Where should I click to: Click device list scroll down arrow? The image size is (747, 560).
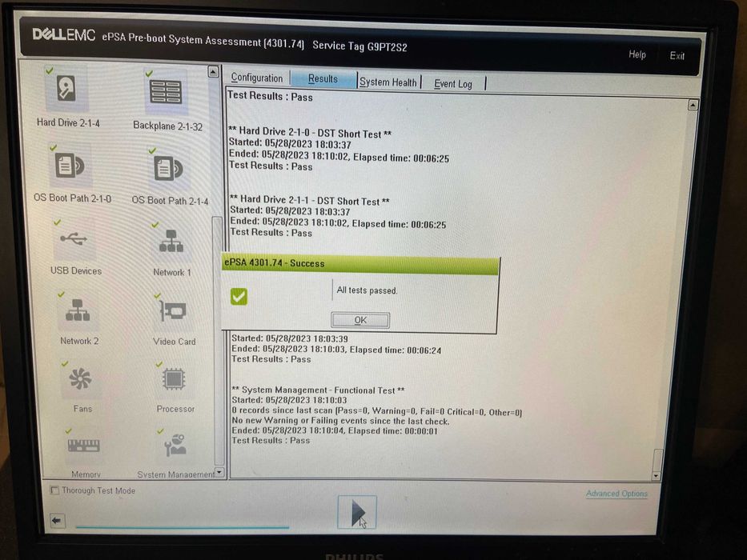tap(219, 472)
